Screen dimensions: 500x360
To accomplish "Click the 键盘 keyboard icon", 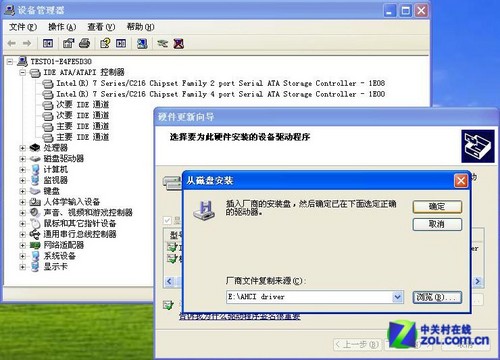I will 35,191.
